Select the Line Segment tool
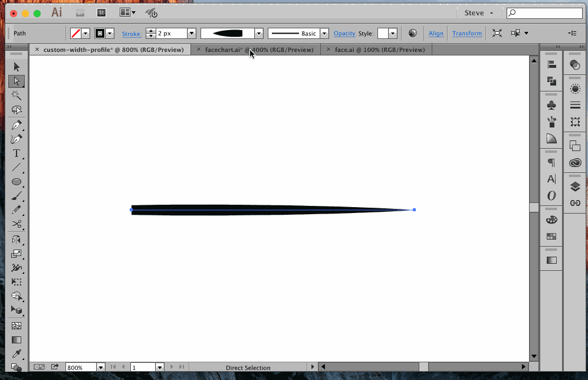Image resolution: width=588 pixels, height=380 pixels. 17,168
